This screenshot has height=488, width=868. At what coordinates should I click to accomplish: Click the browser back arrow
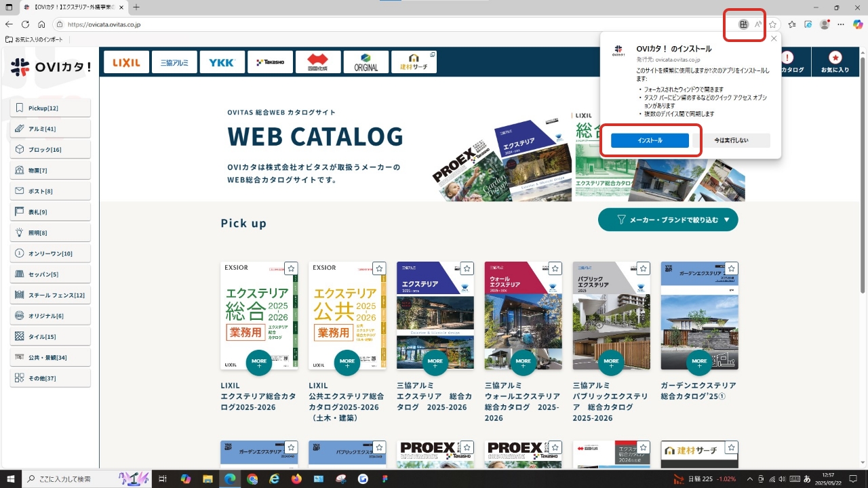pos(10,24)
